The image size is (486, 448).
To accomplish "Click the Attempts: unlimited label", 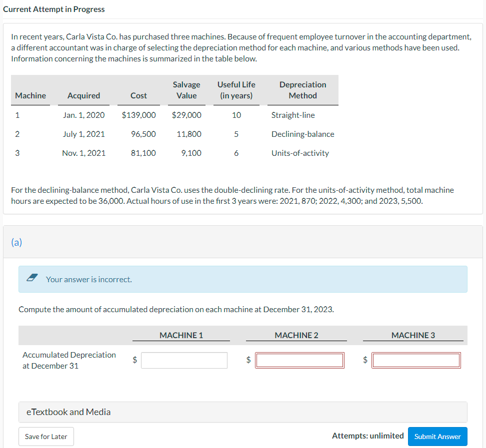I will pyautogui.click(x=367, y=436).
